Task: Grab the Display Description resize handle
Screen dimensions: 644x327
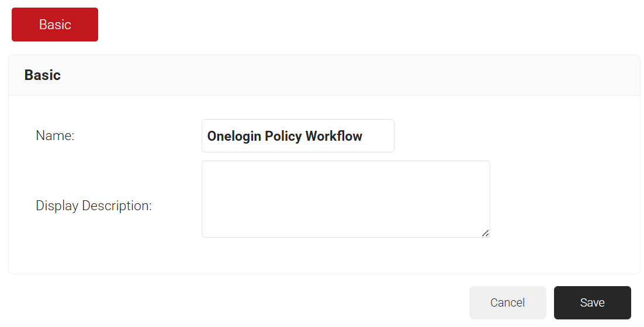Action: (x=485, y=233)
